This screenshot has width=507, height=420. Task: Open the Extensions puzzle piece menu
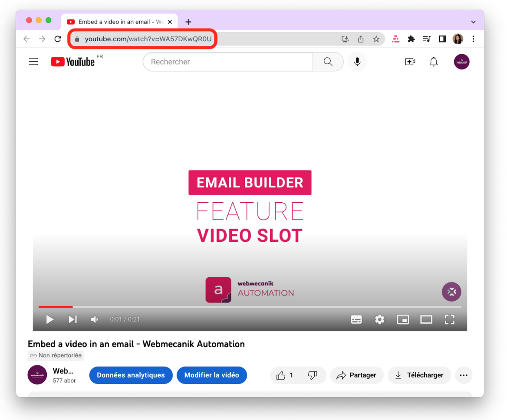411,39
